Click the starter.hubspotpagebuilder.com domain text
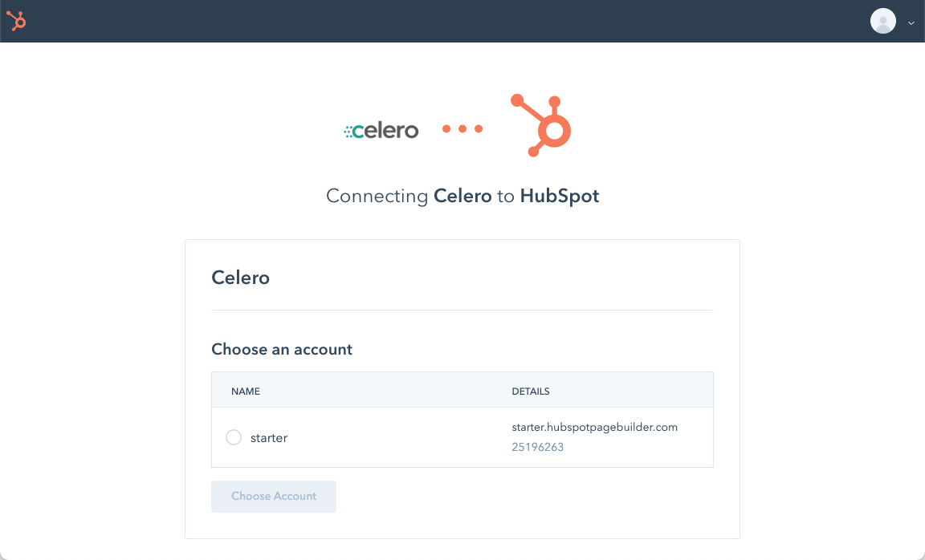Screen dimensions: 925x560 [595, 427]
